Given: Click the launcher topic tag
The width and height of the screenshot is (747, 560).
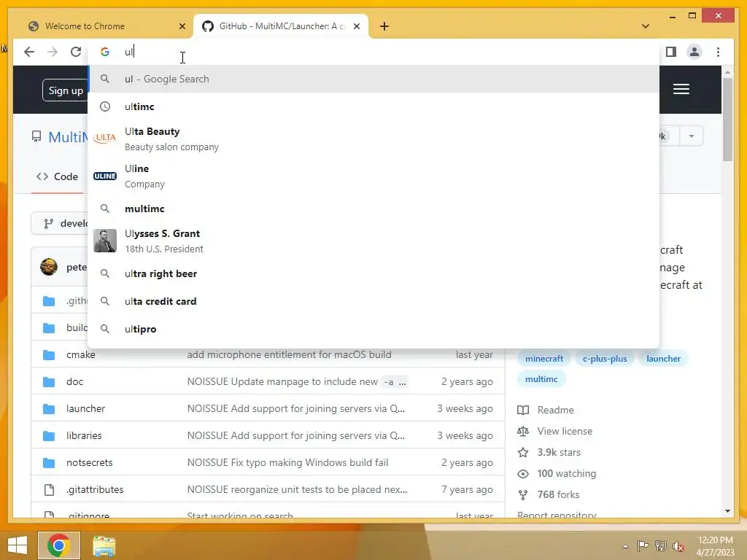Looking at the screenshot, I should [663, 359].
